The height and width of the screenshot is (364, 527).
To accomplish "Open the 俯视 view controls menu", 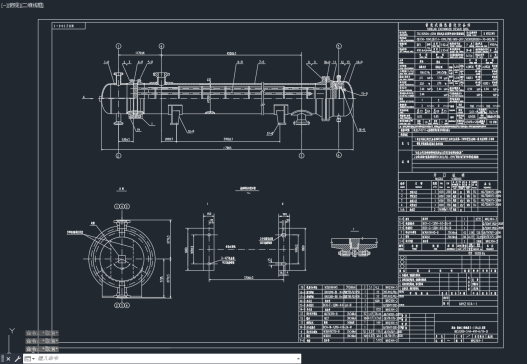I will pyautogui.click(x=13, y=5).
